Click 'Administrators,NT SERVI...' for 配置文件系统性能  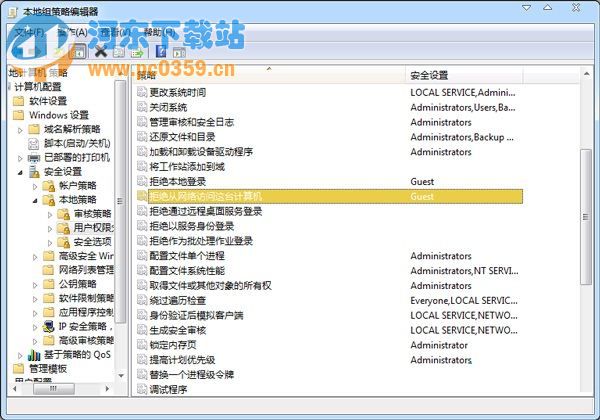[x=464, y=271]
